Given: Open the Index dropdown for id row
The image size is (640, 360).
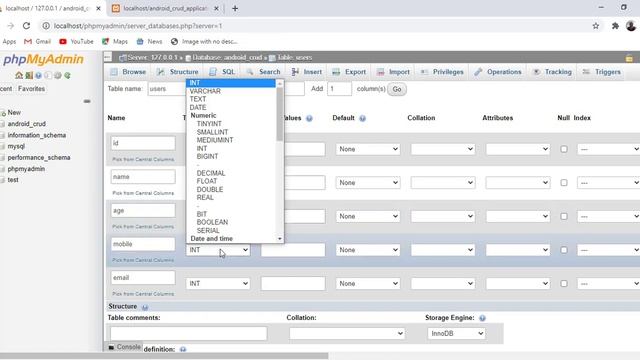Looking at the screenshot, I should (609, 149).
